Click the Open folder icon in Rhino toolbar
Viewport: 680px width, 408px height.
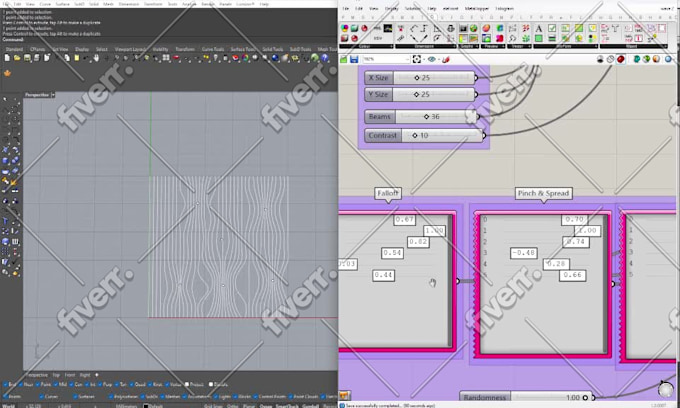(x=17, y=58)
